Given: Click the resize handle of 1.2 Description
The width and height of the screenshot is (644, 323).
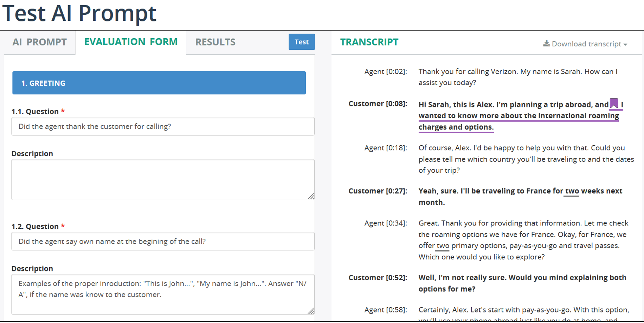Looking at the screenshot, I should (311, 311).
